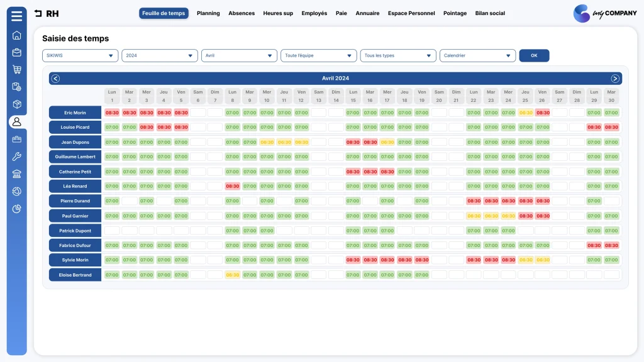Open the shopping cart icon in the sidebar

tap(16, 69)
